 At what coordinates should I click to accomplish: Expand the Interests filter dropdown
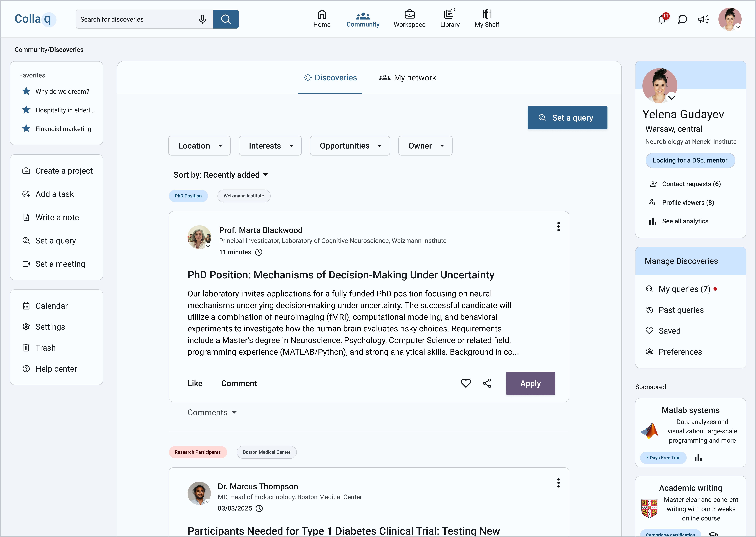pyautogui.click(x=270, y=145)
